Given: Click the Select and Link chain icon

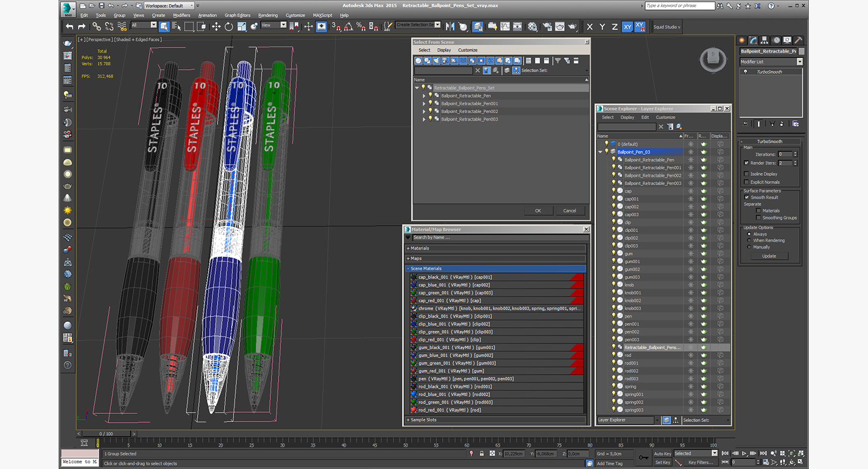Looking at the screenshot, I should pos(97,26).
